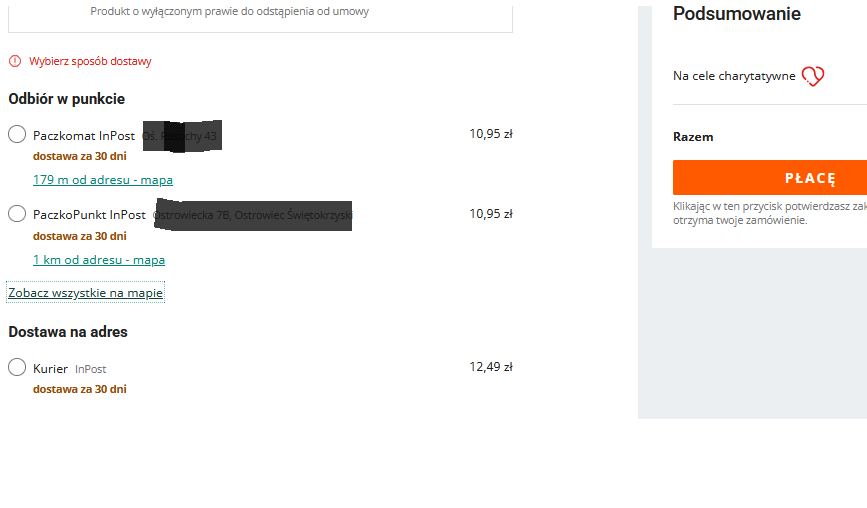Image resolution: width=867 pixels, height=508 pixels.
Task: Click the "Wybierz sposób dostawy" error message
Action: coord(90,61)
